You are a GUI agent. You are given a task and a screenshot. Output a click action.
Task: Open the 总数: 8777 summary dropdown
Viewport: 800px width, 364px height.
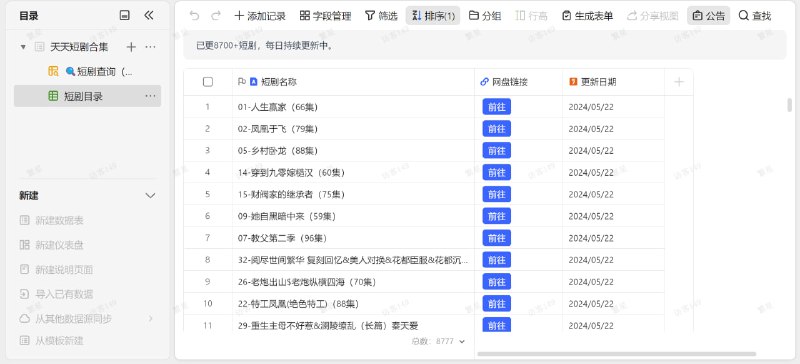point(438,341)
